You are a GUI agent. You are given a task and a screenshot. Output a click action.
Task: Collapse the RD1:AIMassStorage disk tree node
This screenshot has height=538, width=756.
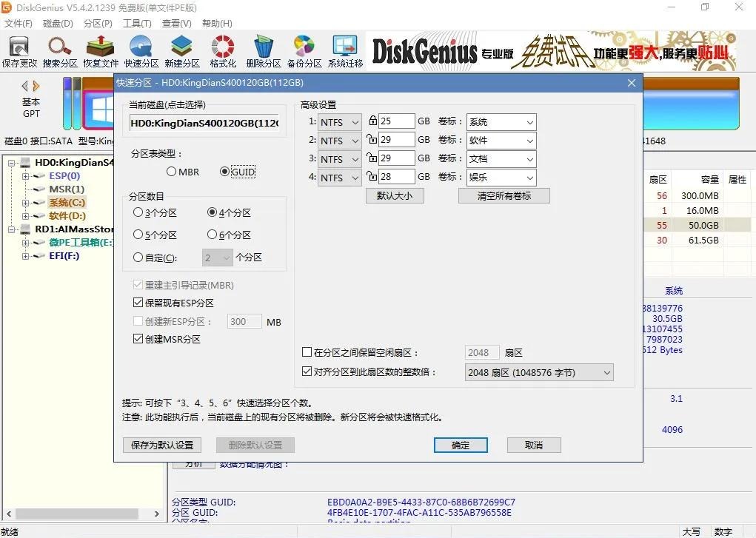tap(10, 229)
